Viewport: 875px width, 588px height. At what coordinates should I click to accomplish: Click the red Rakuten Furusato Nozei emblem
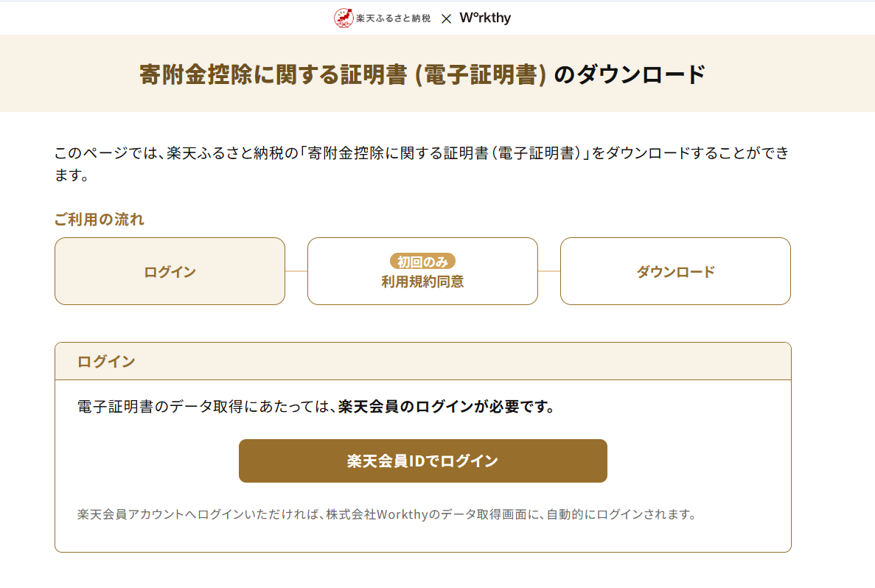coord(344,18)
